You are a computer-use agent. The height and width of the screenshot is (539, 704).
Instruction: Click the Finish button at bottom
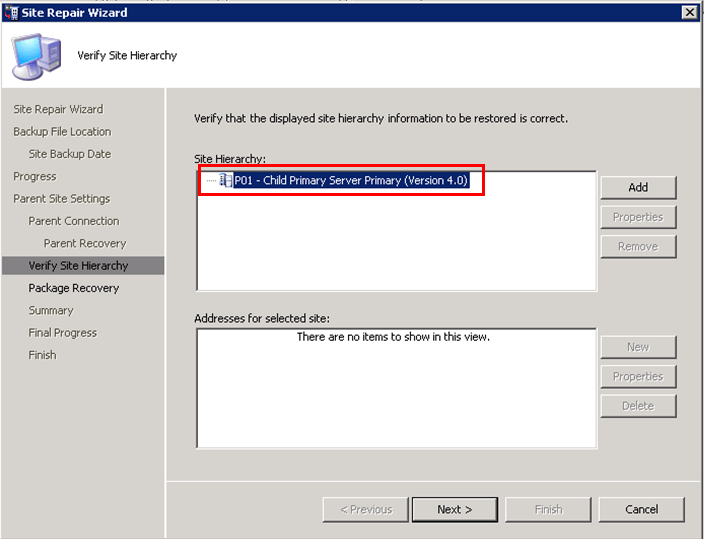pos(548,509)
